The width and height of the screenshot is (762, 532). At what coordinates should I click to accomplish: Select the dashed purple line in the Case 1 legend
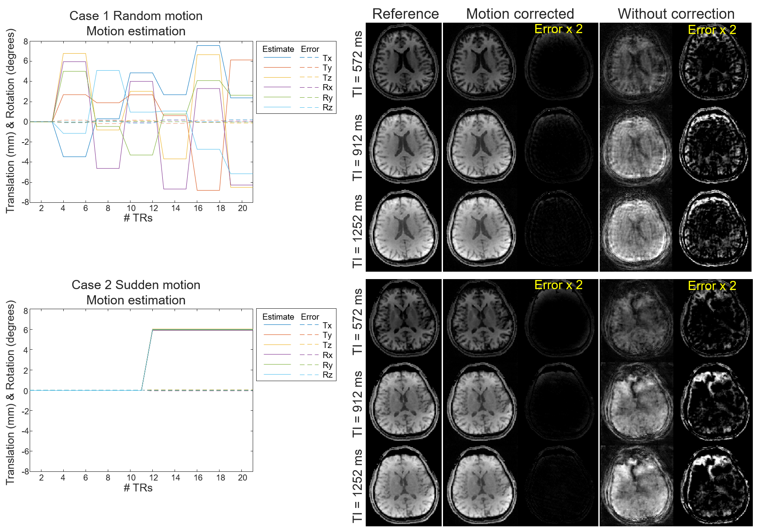309,87
